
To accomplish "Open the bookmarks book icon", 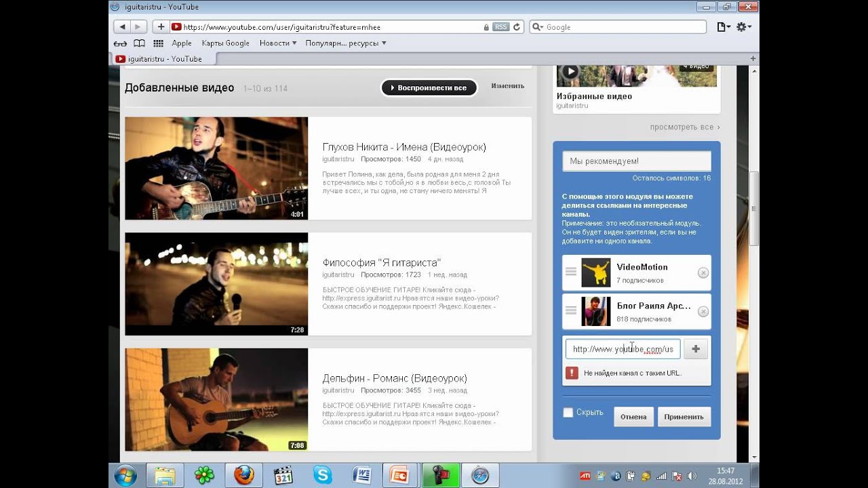I will point(139,43).
